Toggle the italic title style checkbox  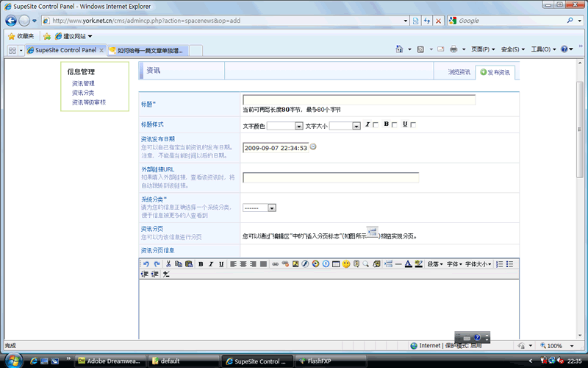pos(376,125)
